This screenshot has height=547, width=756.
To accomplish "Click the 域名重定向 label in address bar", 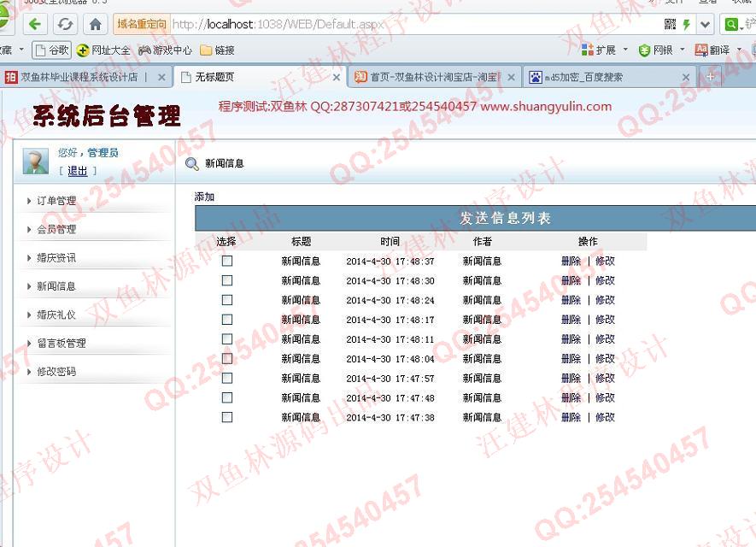I will click(141, 24).
